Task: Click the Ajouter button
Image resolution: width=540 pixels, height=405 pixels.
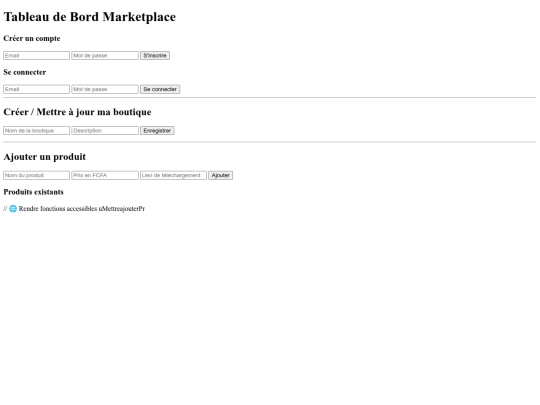Action: 220,175
